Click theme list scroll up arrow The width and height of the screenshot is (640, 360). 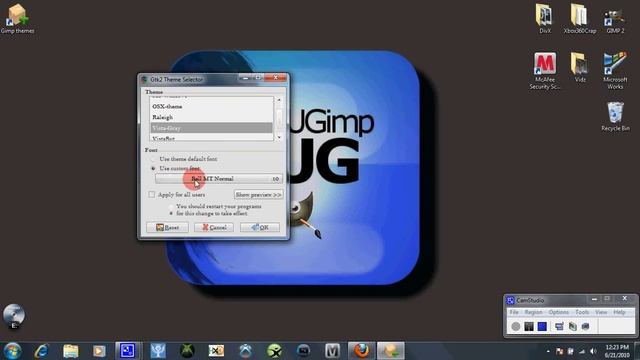279,100
